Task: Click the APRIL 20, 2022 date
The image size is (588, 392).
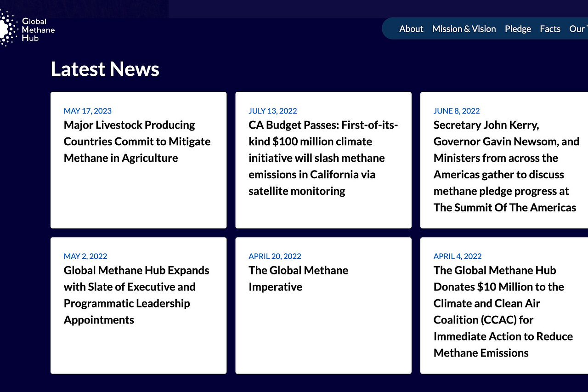Action: pyautogui.click(x=275, y=256)
